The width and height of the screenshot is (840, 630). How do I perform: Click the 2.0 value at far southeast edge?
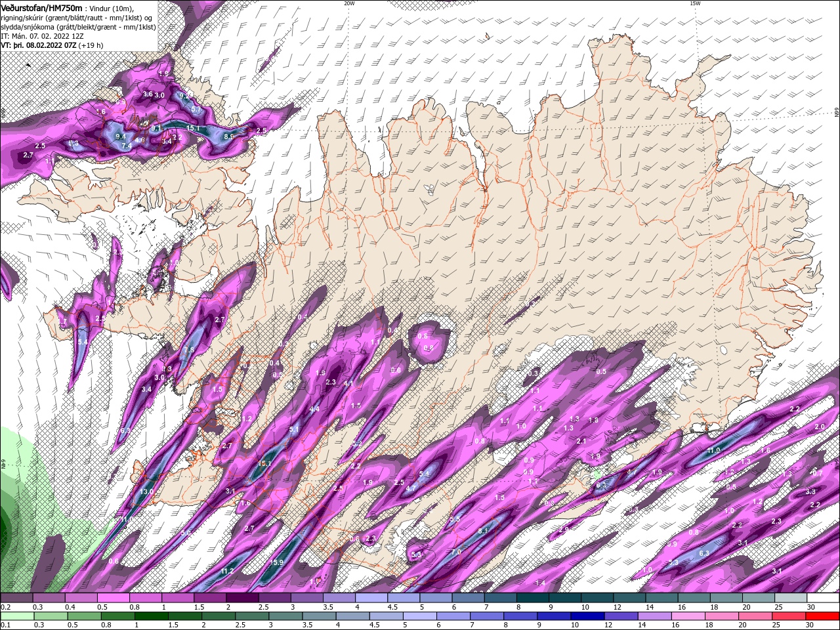pos(819,427)
